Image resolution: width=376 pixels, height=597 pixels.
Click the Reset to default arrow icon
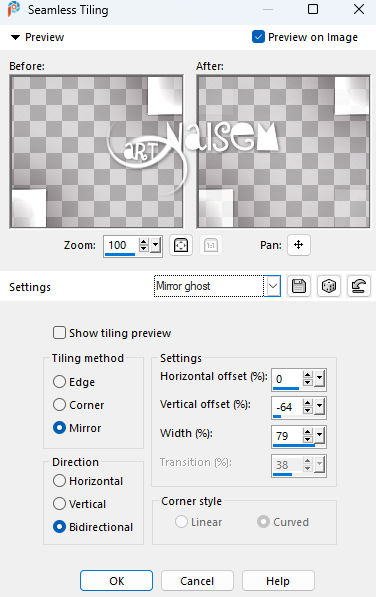[x=358, y=286]
